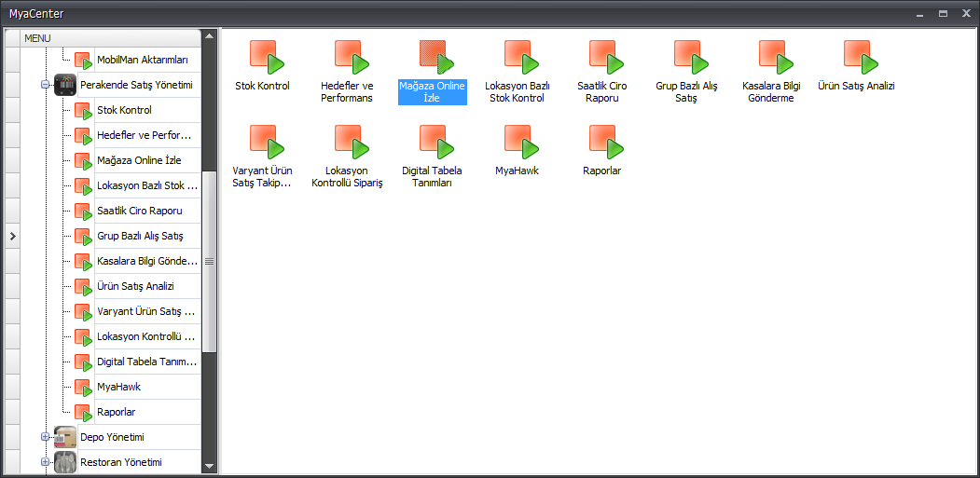Screen dimensions: 980x478
Task: Open Grup Bazlı Alış Satış large icon
Action: 691,58
